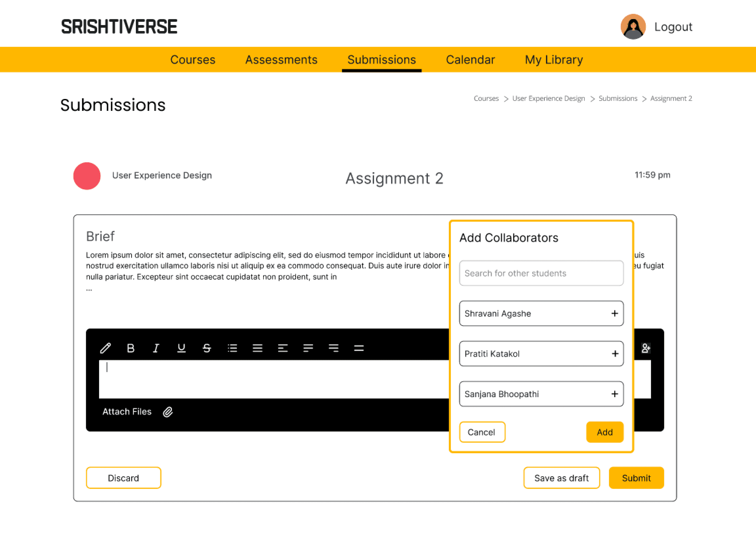Screen dimensions: 756x539
Task: Cancel the Add Collaborators dialog
Action: pos(482,432)
